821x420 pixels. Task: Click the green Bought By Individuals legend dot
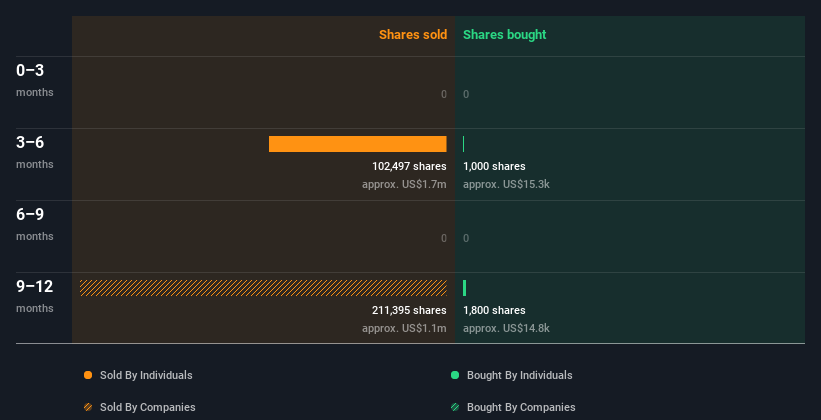click(x=455, y=375)
